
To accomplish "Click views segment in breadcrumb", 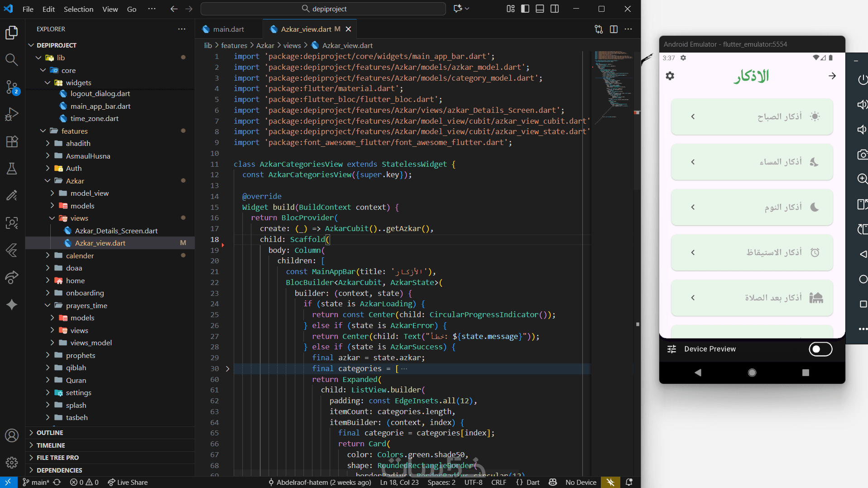I will pos(292,45).
